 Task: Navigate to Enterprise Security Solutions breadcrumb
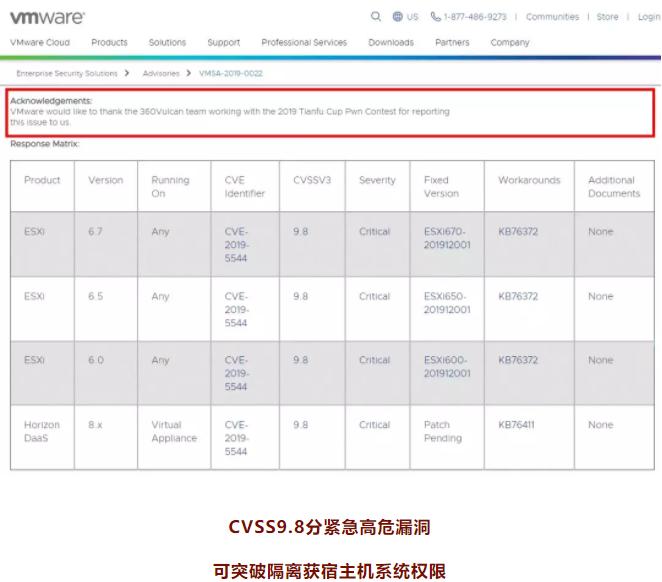67,73
